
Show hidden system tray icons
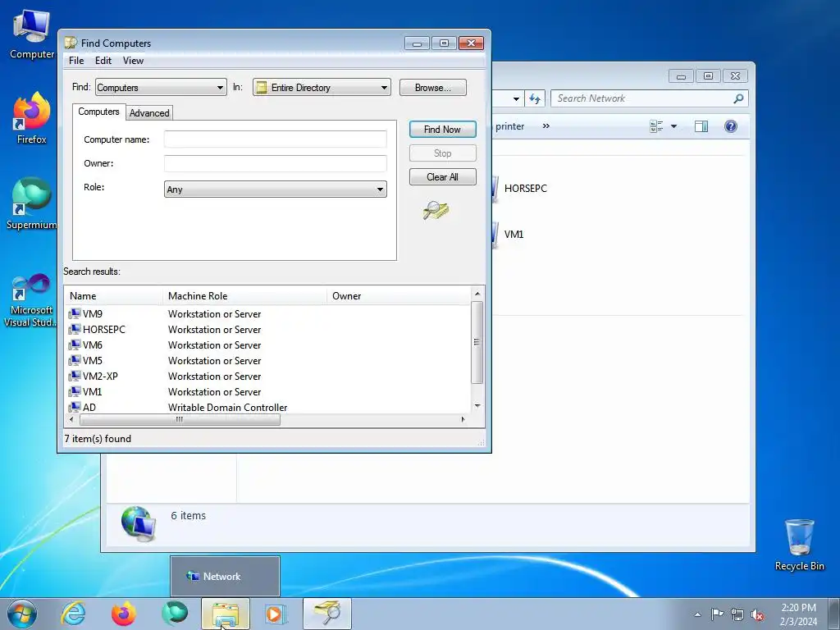coord(697,614)
